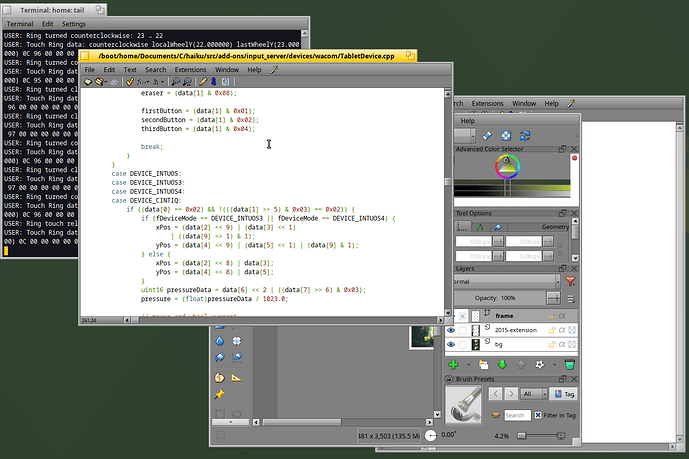The image size is (689, 459).
Task: Click the new document icon in the editor toolbar
Action: point(88,82)
